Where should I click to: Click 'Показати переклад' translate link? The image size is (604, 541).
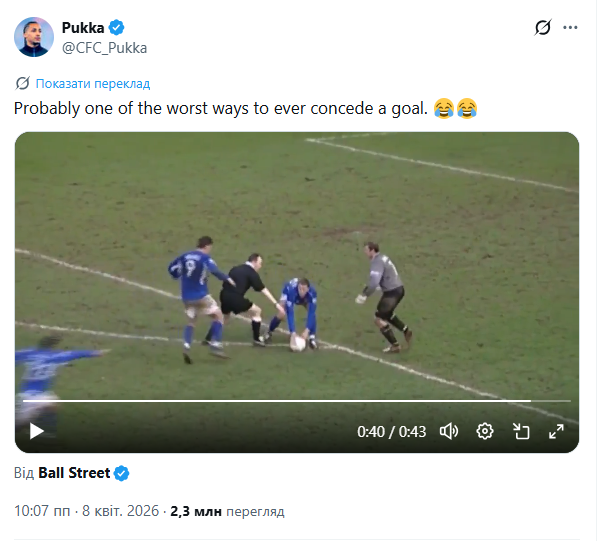tap(92, 83)
